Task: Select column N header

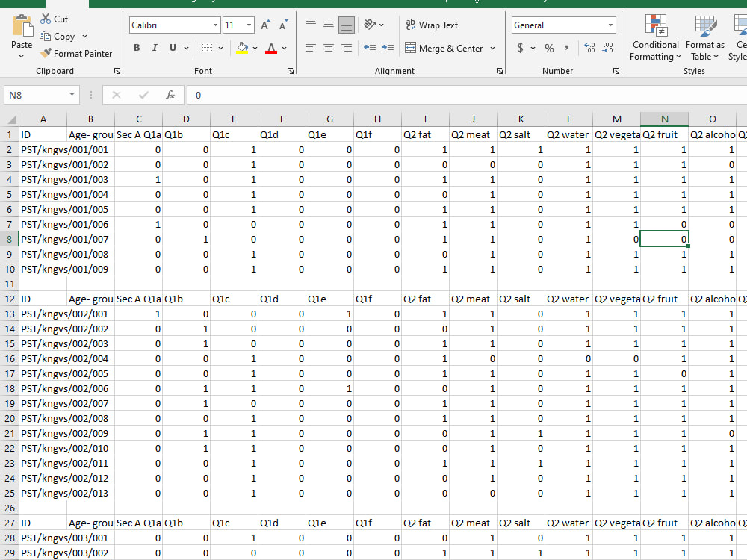Action: pyautogui.click(x=665, y=119)
